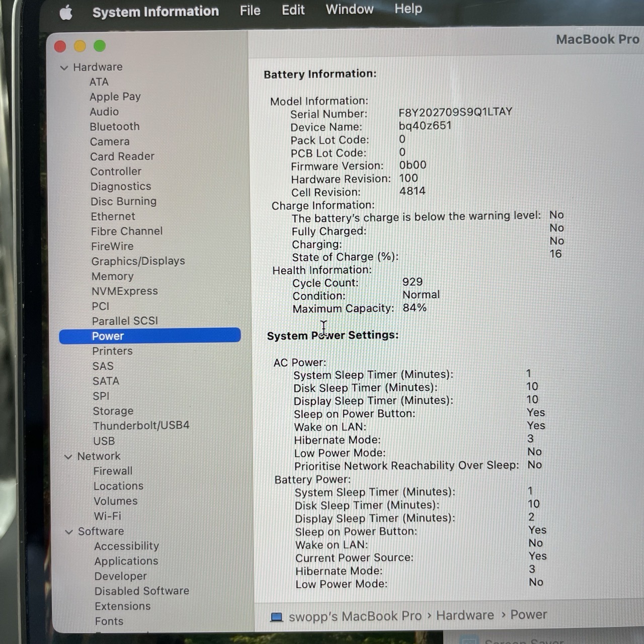Select Thunderbolt/USB4 in the sidebar

[x=141, y=426]
